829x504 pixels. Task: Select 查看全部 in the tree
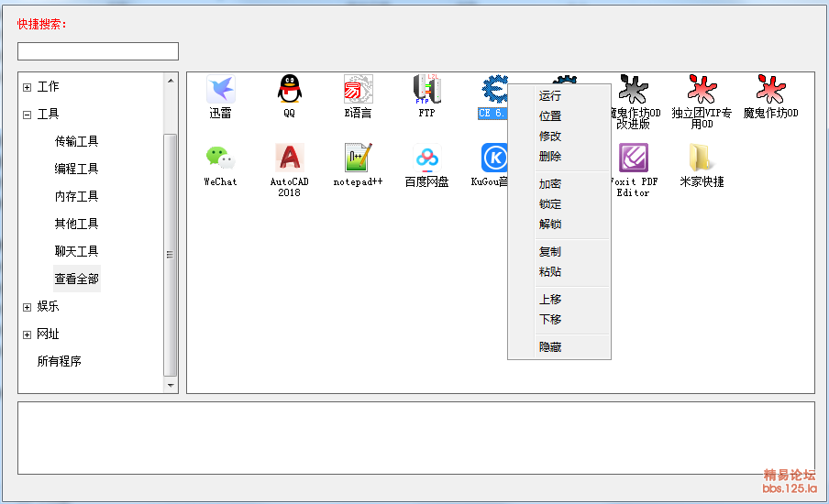(77, 279)
